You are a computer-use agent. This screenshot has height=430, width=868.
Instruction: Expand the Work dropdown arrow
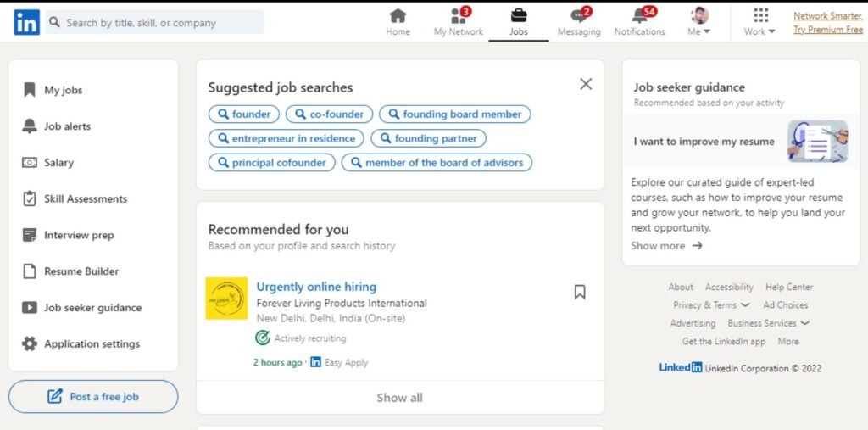click(x=771, y=32)
